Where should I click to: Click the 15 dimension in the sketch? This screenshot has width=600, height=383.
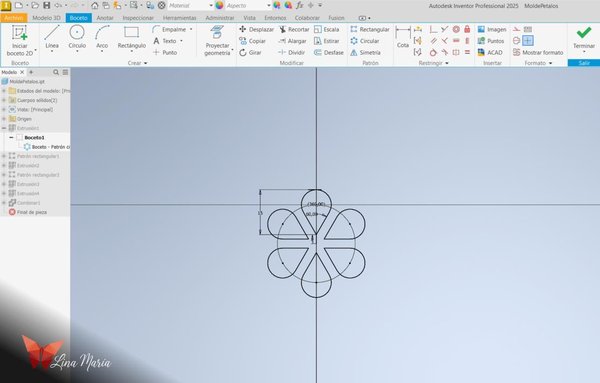(x=261, y=213)
